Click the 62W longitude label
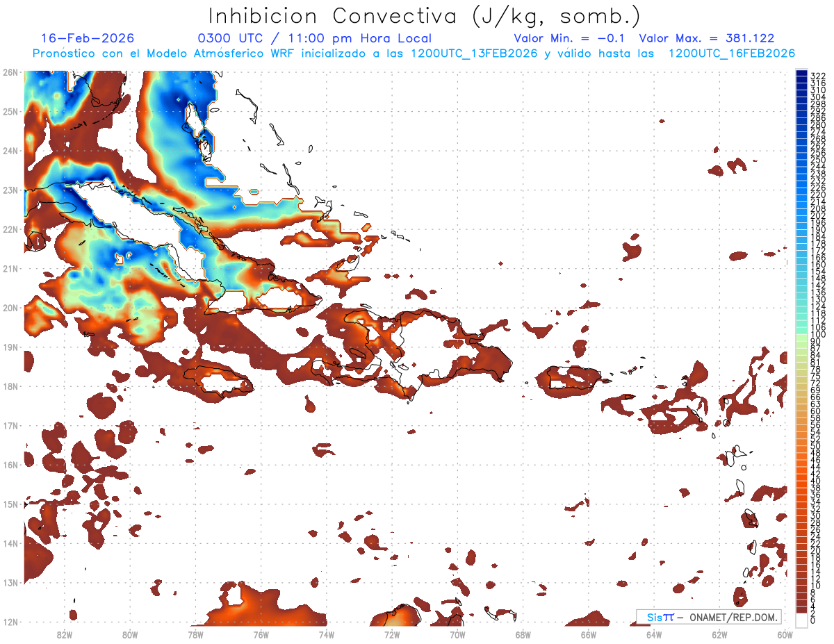Image resolution: width=834 pixels, height=644 pixels. (x=719, y=635)
